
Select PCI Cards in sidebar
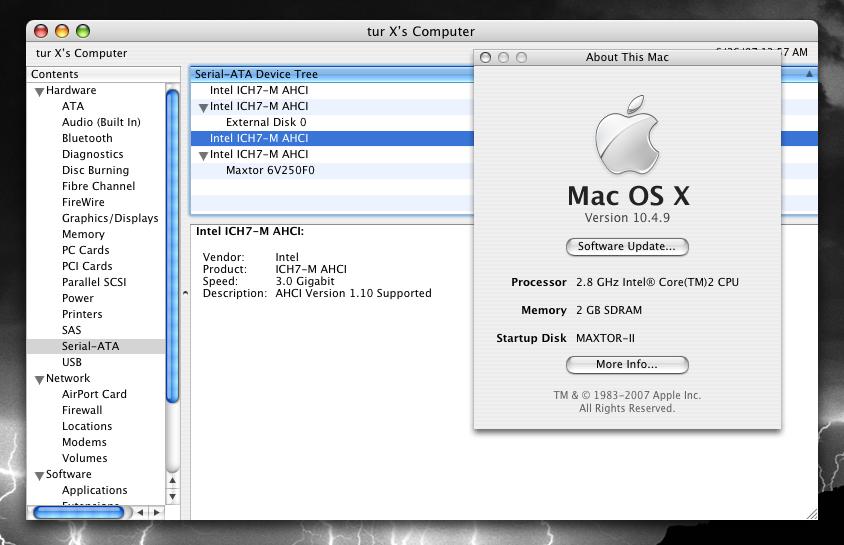[87, 266]
